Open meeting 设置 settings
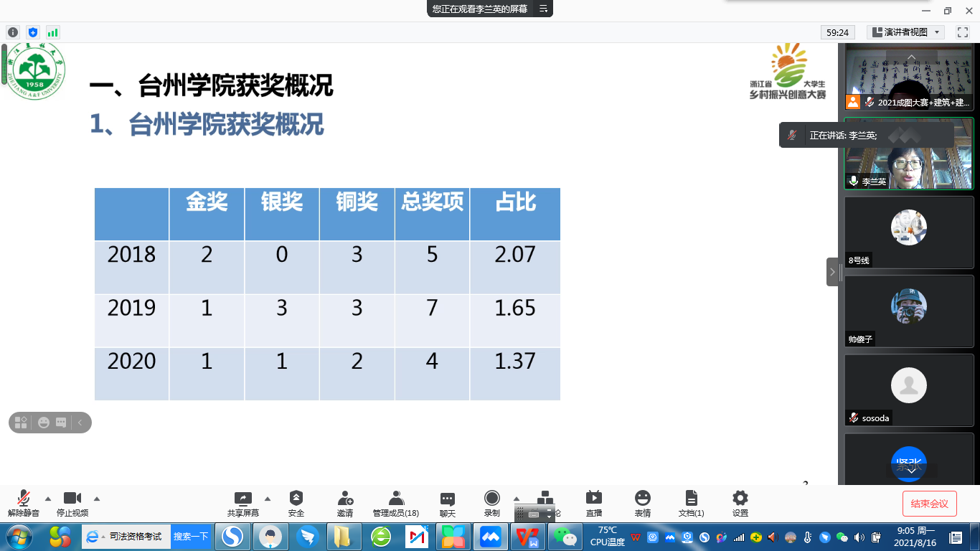Screen dimensions: 980x551 tap(740, 503)
